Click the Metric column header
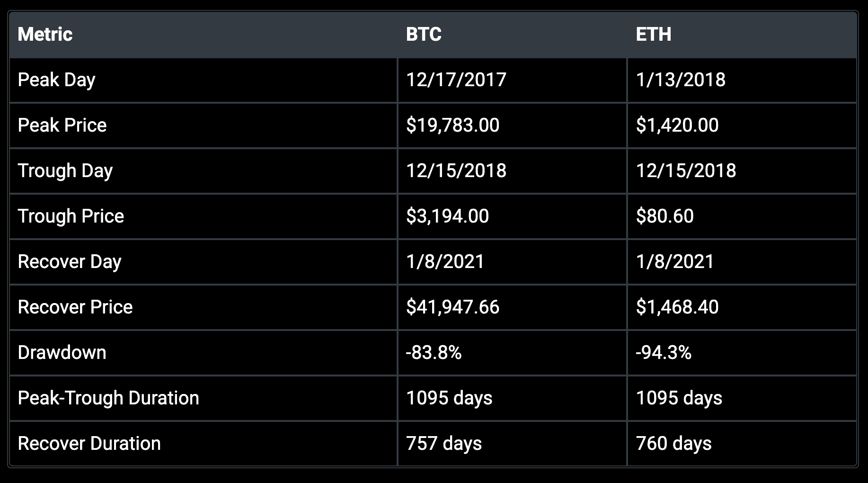This screenshot has width=868, height=483. (x=45, y=34)
